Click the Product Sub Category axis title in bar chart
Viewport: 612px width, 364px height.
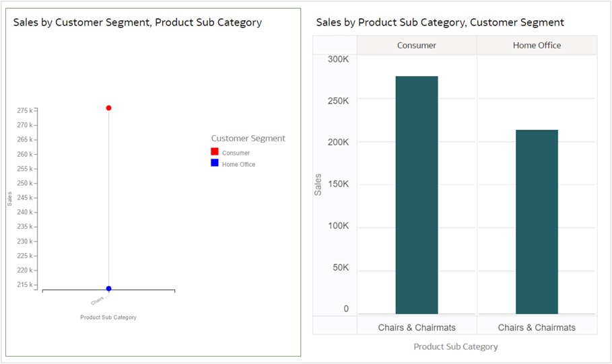coord(456,347)
